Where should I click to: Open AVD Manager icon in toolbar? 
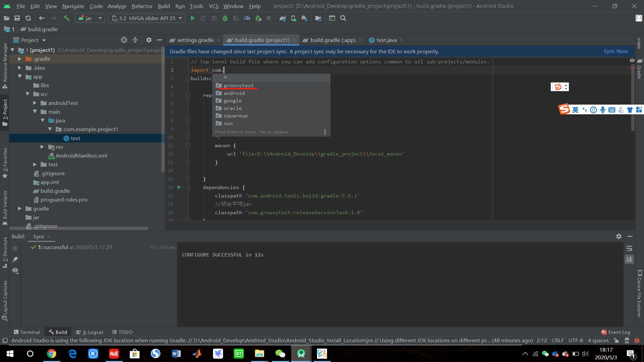[293, 18]
